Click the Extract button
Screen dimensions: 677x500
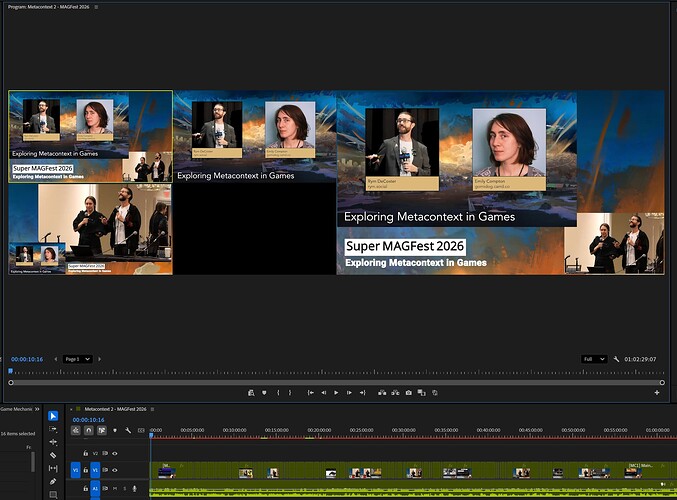pyautogui.click(x=395, y=393)
